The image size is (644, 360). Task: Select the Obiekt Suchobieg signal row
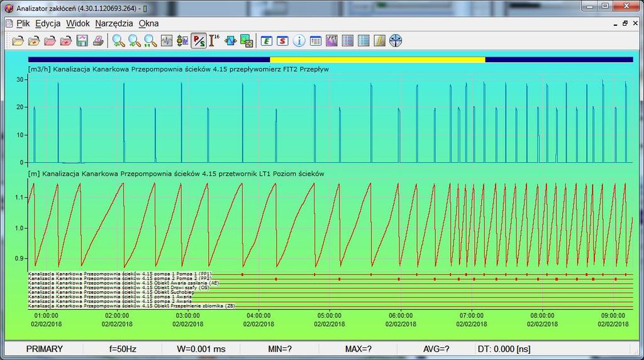pyautogui.click(x=111, y=292)
